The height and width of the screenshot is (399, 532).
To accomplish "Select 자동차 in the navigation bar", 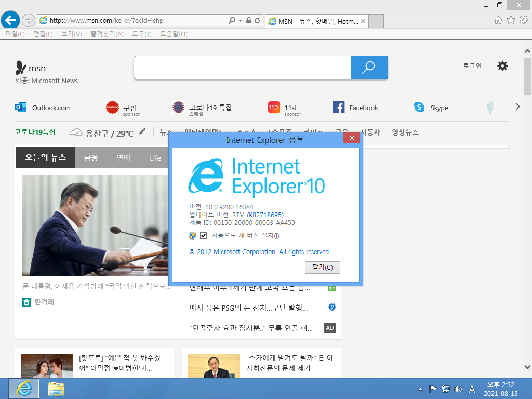I will point(370,132).
